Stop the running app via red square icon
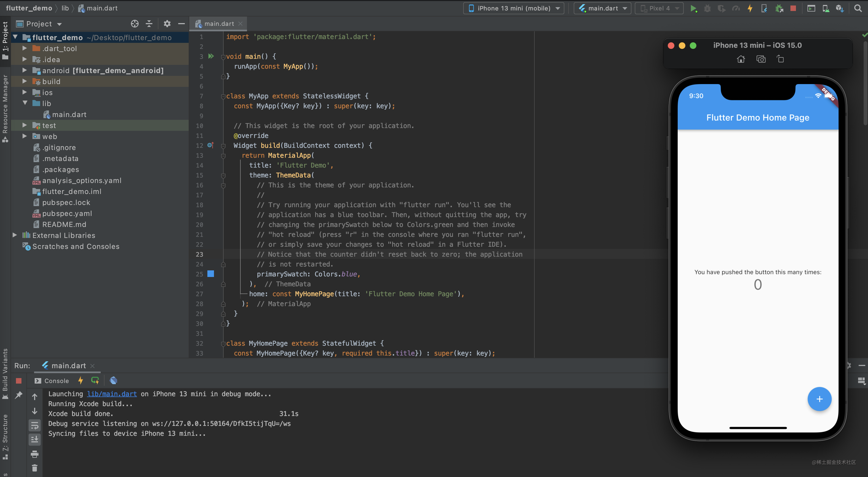 793,9
